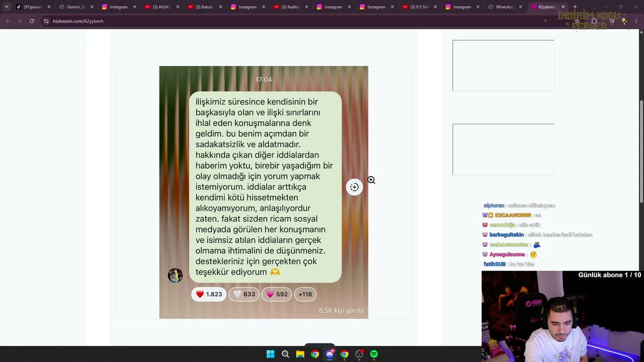The image size is (644, 362).
Task: Click mehmetsondas's chat message
Action: (512, 245)
